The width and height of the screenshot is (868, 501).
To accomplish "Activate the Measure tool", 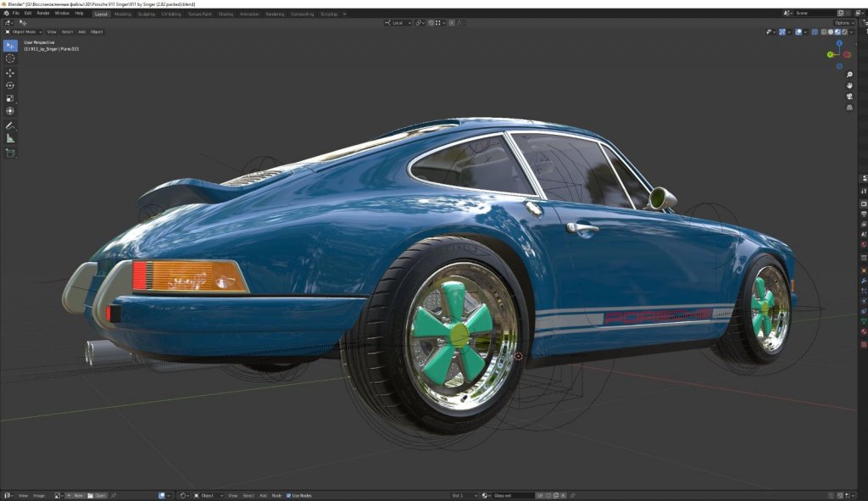I will pos(10,137).
